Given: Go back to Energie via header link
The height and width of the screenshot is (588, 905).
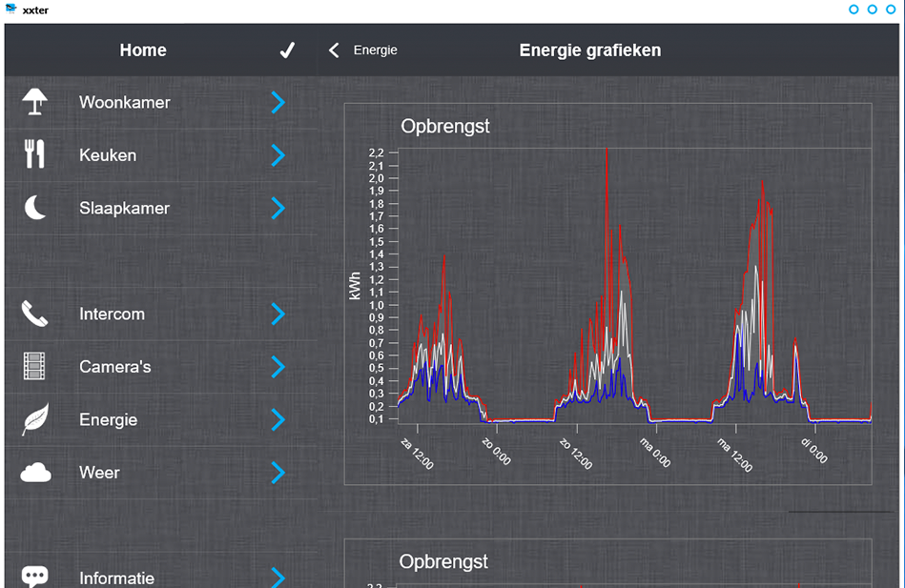Looking at the screenshot, I should (375, 51).
